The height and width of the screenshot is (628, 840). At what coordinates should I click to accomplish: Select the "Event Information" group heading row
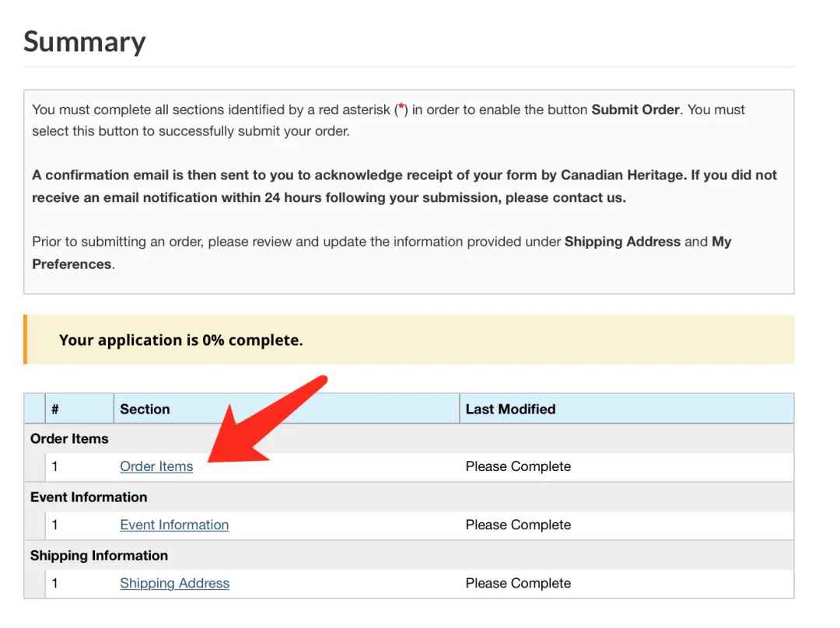click(x=89, y=497)
